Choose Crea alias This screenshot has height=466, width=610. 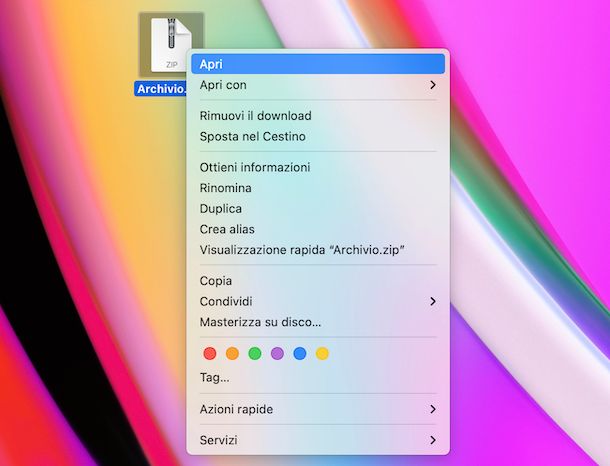pos(318,229)
